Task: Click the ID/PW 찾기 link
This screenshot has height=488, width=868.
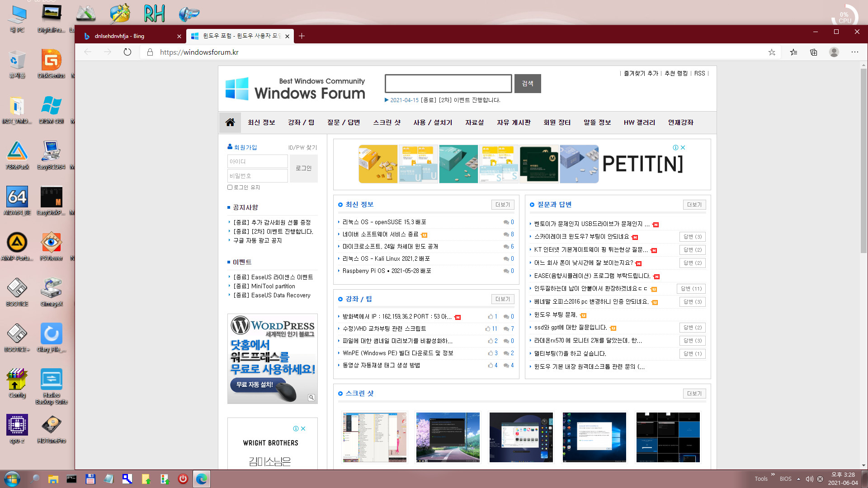Action: coord(302,148)
